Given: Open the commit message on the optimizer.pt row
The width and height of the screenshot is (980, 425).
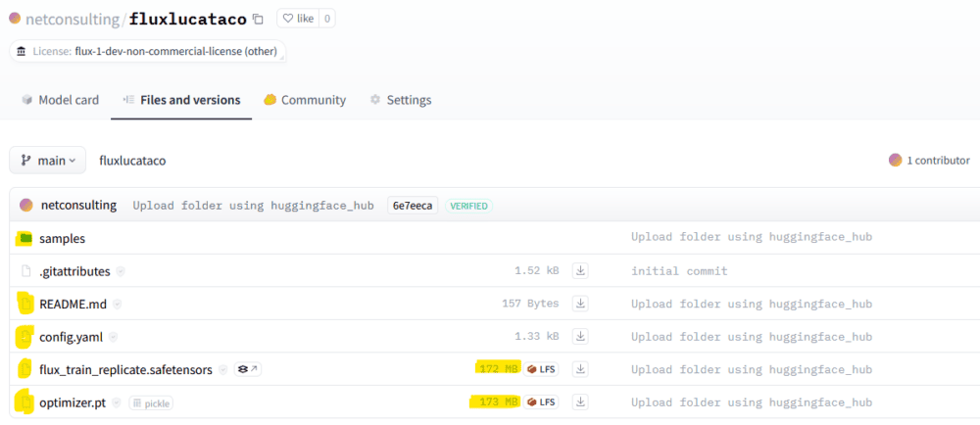Looking at the screenshot, I should (x=752, y=401).
